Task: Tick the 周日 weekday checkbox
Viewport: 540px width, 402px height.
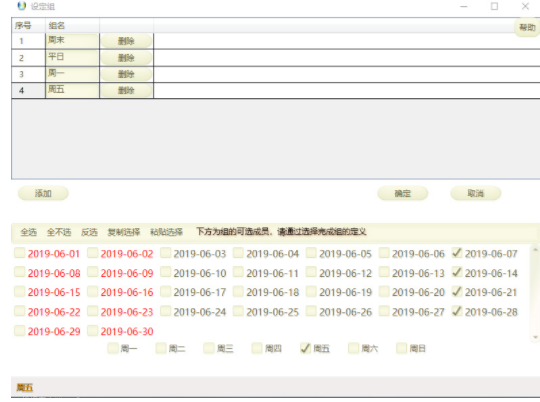Action: [x=401, y=348]
